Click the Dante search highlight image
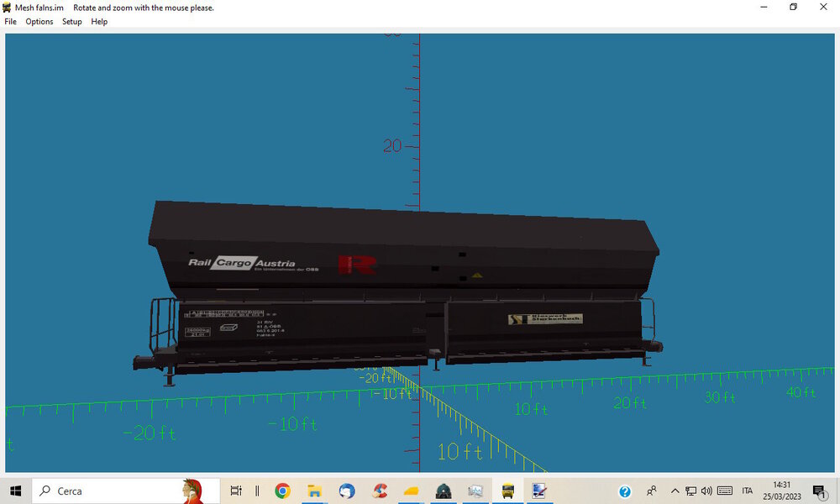 pyautogui.click(x=193, y=491)
